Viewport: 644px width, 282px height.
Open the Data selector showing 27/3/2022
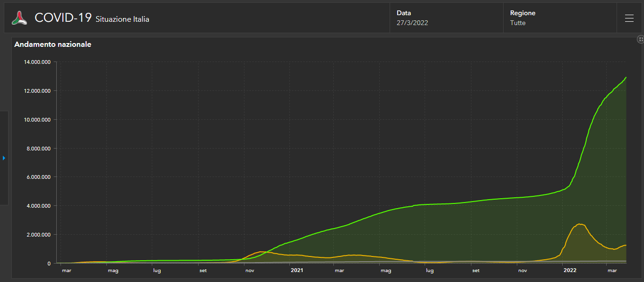(x=446, y=18)
